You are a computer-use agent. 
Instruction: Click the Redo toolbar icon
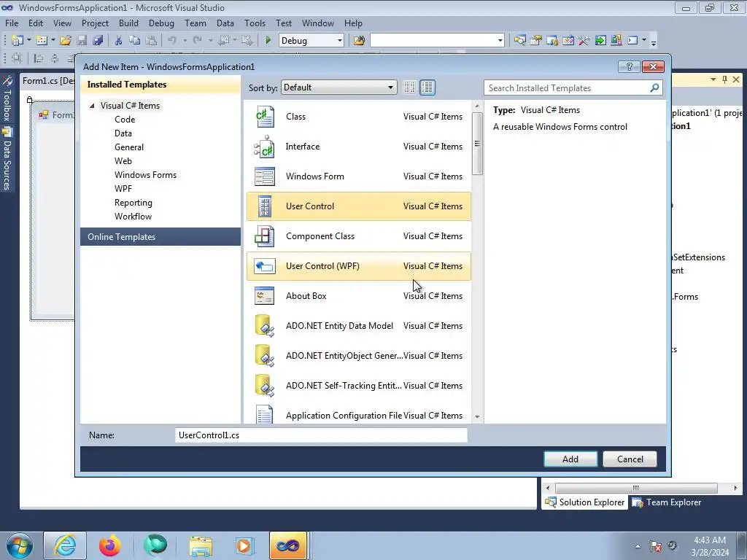point(198,41)
